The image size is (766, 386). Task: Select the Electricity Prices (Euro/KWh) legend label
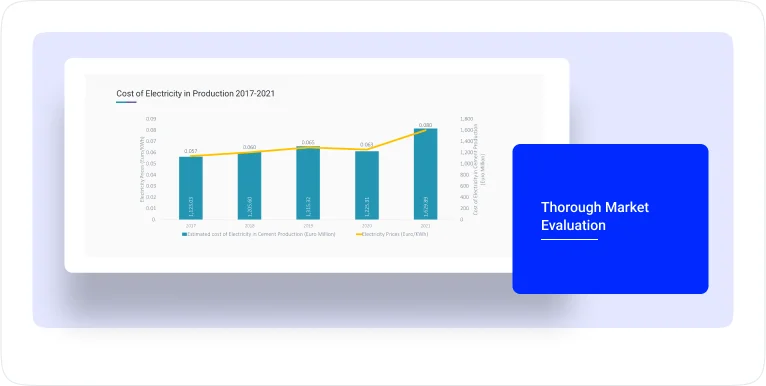[x=395, y=235]
